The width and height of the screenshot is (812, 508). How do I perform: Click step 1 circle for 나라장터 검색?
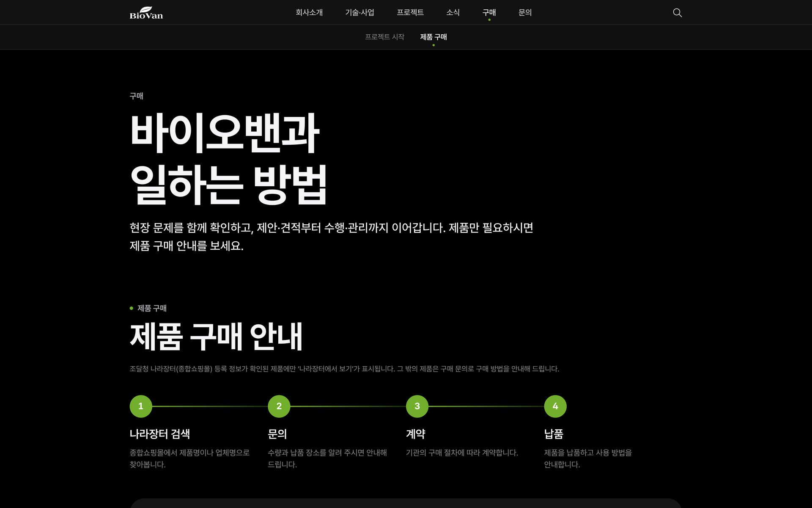141,406
